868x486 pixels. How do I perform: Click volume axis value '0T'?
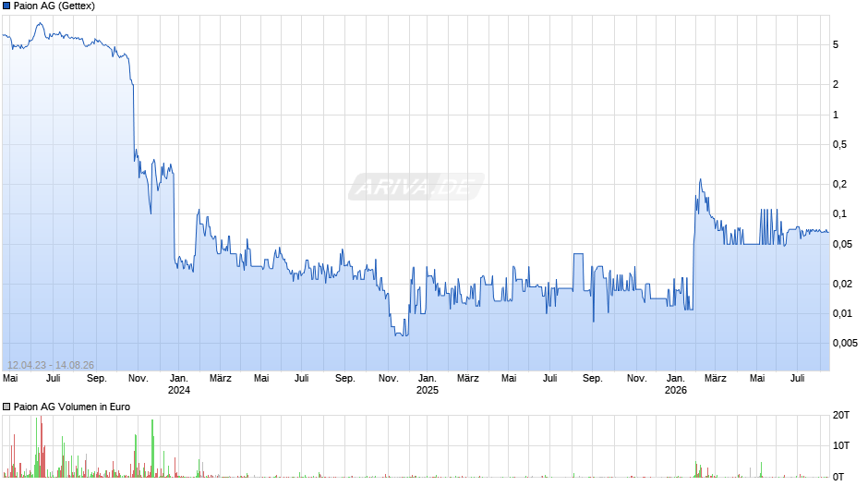pos(838,477)
